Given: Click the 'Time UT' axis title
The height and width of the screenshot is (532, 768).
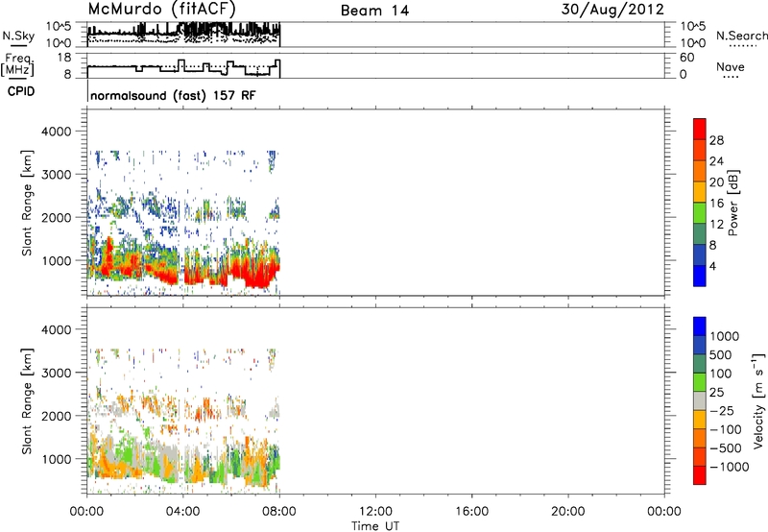Looking at the screenshot, I should pos(375,526).
